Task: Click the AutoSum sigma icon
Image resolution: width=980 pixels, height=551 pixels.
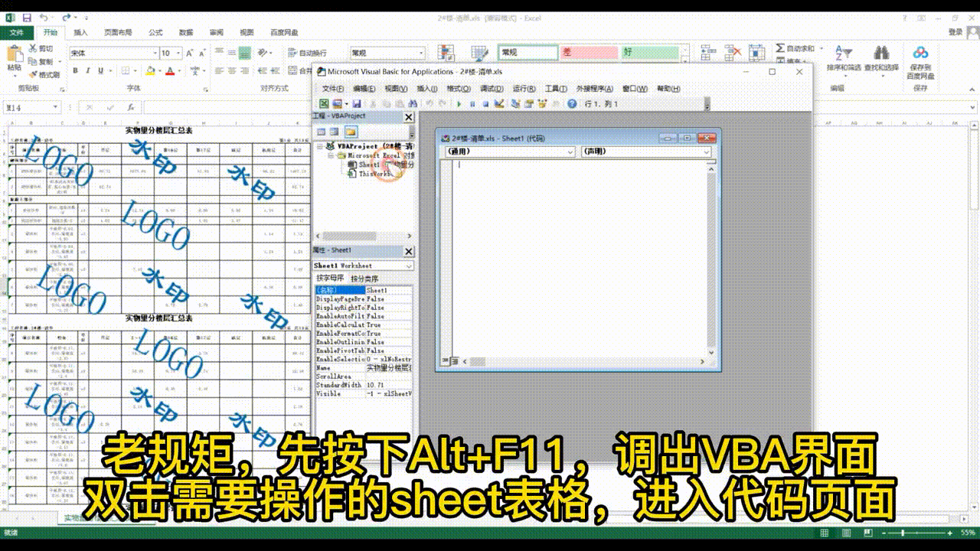Action: coord(780,48)
